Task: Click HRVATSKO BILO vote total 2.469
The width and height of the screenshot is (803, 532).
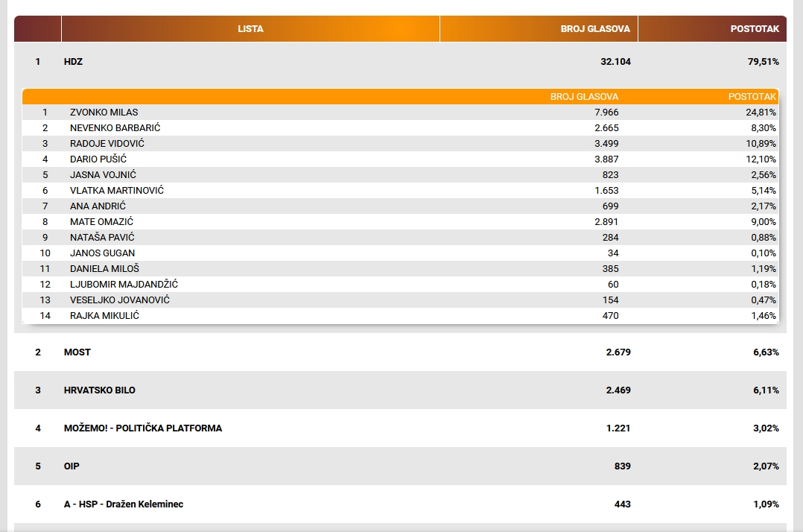Action: [618, 390]
